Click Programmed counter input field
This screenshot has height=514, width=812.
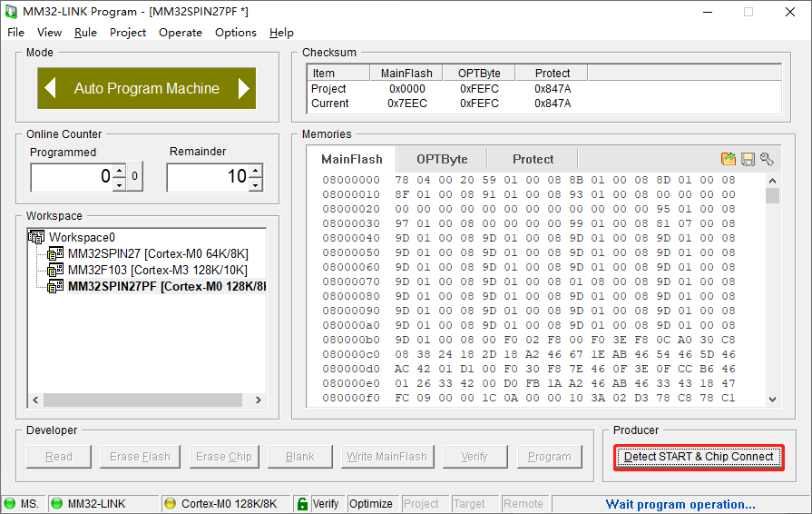pyautogui.click(x=72, y=177)
